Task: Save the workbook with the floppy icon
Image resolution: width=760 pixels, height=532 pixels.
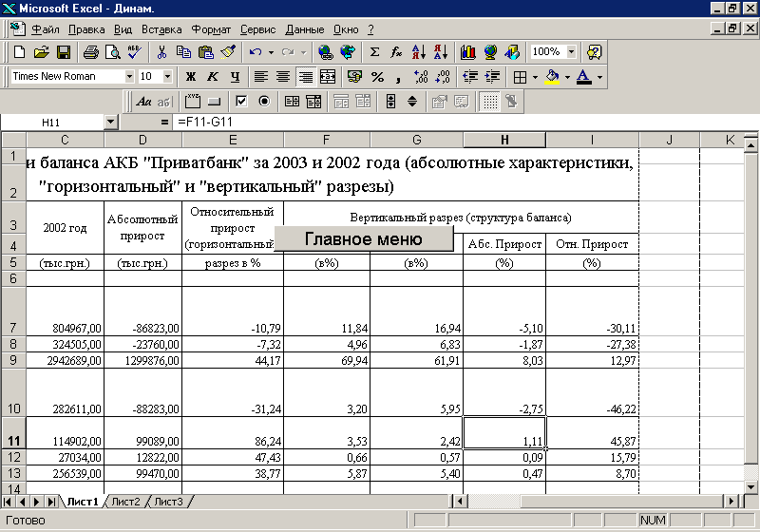Action: 64,52
